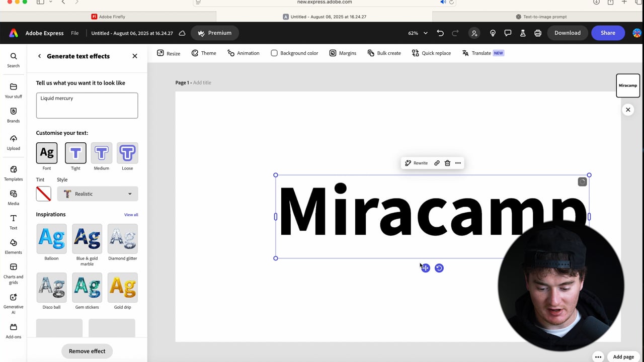Select the Loose text fit option
Viewport: 644px width, 362px height.
point(127,153)
